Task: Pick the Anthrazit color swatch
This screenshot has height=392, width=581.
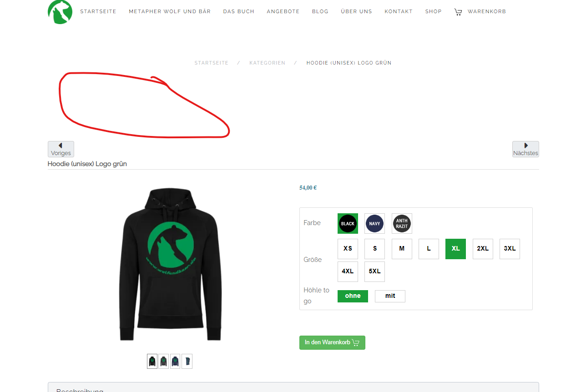Action: pos(402,224)
